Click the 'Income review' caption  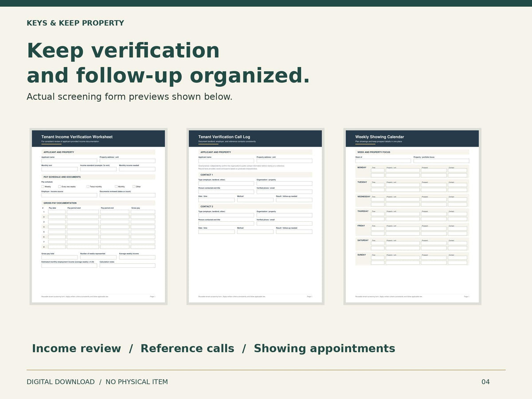76,348
